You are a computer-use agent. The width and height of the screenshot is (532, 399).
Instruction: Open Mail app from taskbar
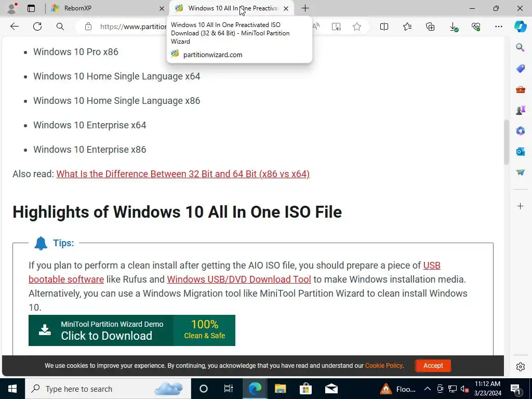[331, 389]
